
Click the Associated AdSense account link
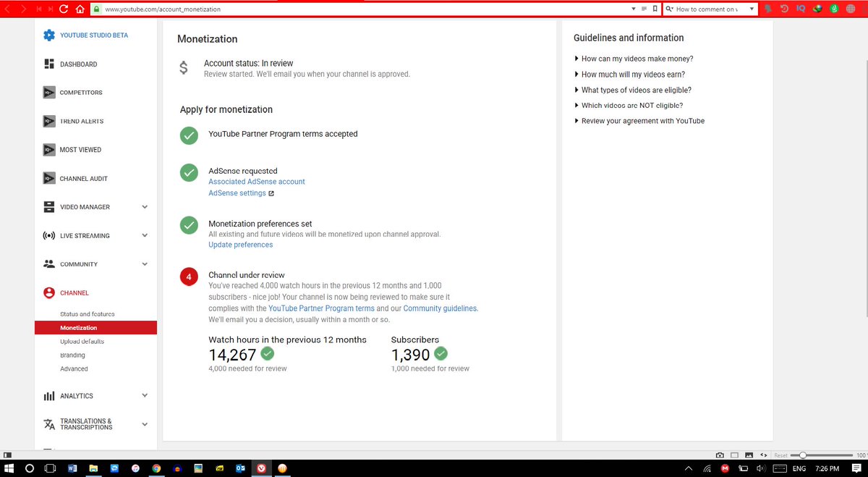pos(257,182)
